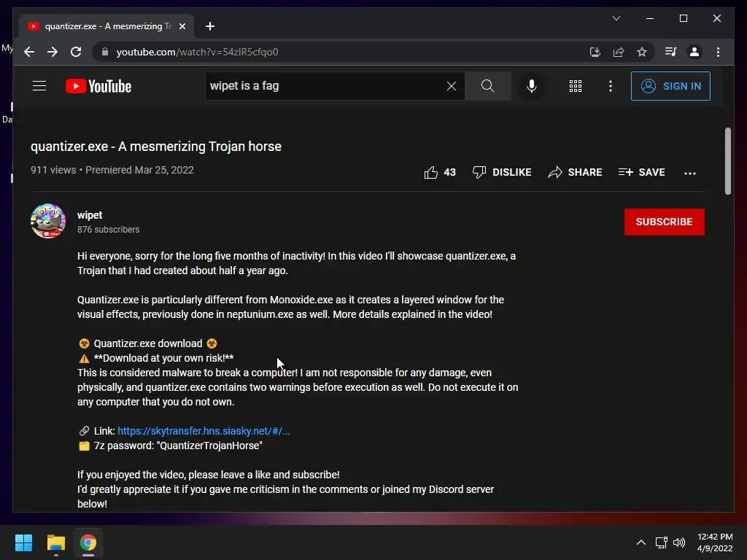The width and height of the screenshot is (747, 560).
Task: Click the address bar URL
Action: [197, 52]
